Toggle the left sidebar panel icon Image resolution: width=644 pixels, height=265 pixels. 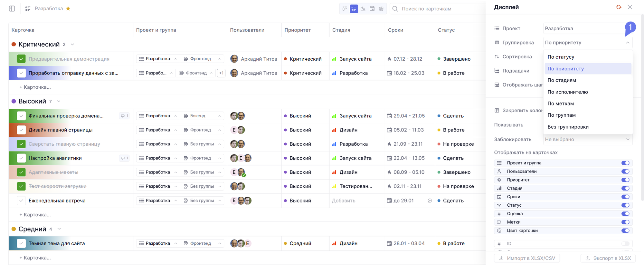point(12,9)
